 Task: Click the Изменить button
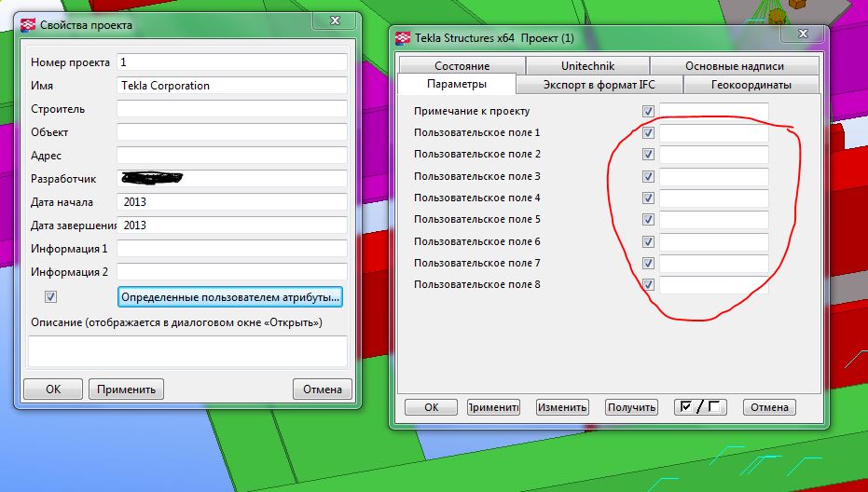(x=562, y=407)
